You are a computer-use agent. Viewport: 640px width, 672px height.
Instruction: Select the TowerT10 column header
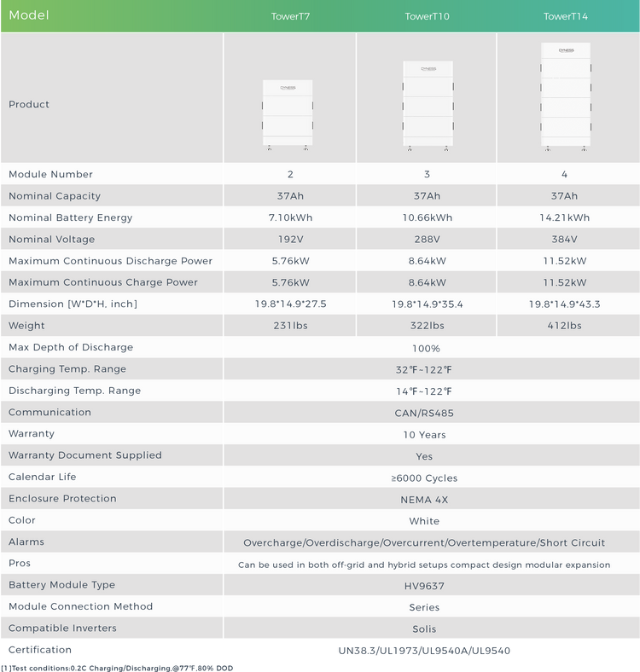coord(428,16)
